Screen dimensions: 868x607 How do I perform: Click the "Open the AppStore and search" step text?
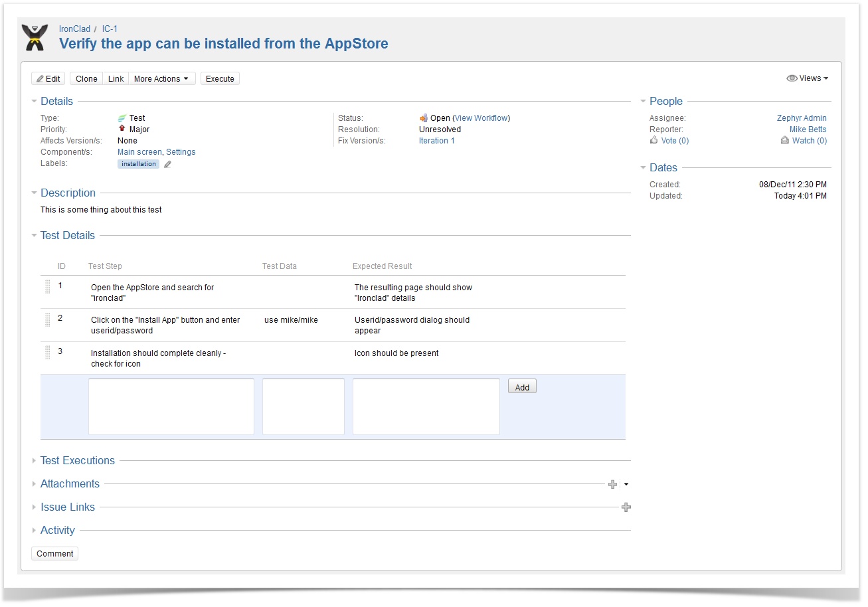click(153, 293)
